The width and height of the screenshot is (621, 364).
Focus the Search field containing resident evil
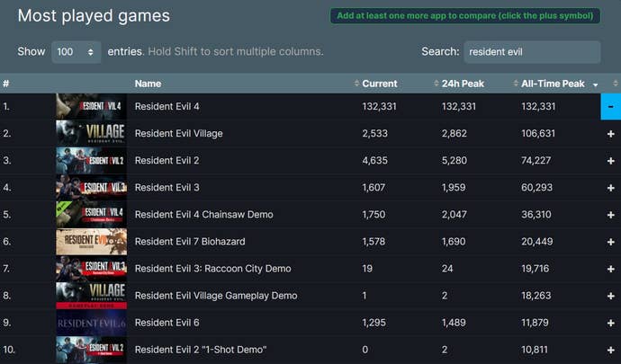pyautogui.click(x=532, y=52)
